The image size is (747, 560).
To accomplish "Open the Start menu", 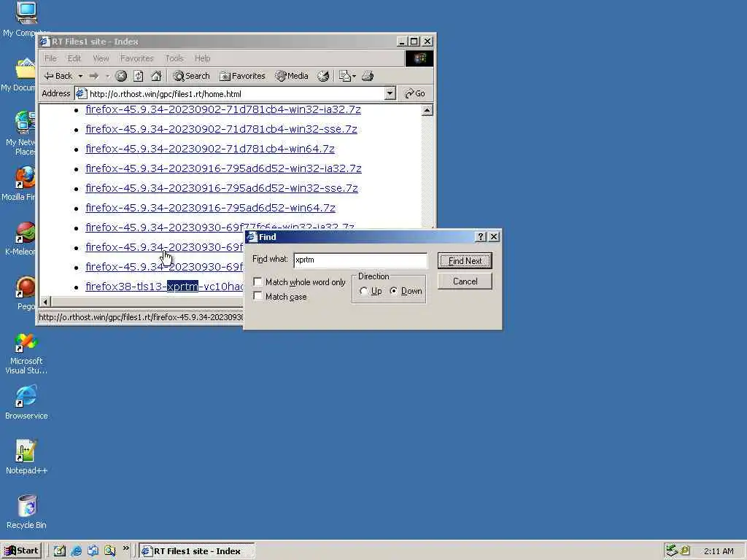I will (21, 551).
